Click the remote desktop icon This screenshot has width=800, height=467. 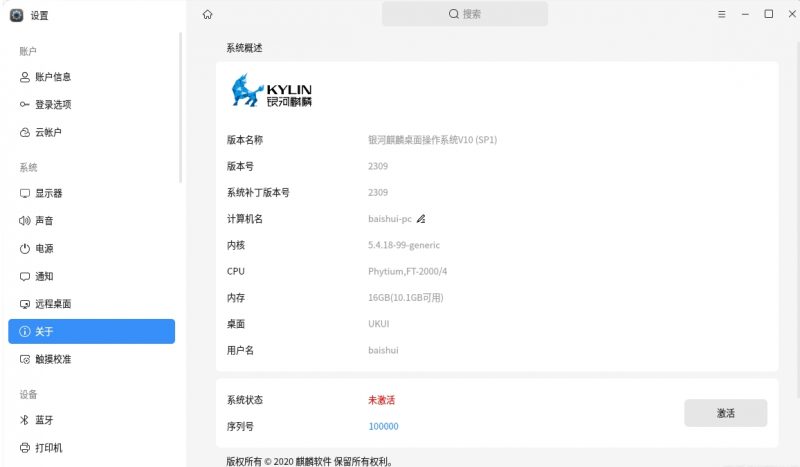point(24,304)
